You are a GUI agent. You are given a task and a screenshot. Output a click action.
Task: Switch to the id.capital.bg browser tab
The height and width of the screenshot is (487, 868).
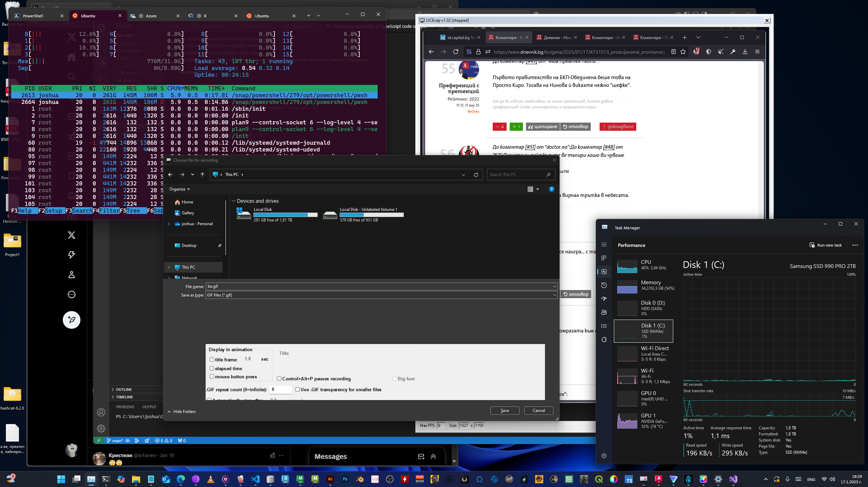click(459, 37)
